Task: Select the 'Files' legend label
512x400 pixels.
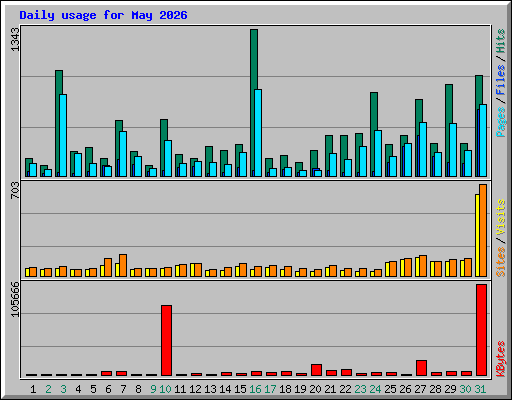Action: coord(500,80)
